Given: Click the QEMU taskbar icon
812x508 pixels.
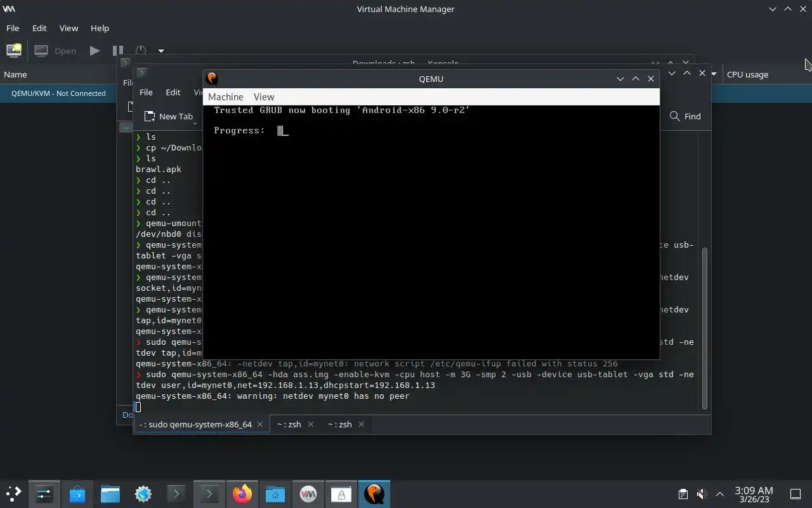Looking at the screenshot, I should pos(374,494).
